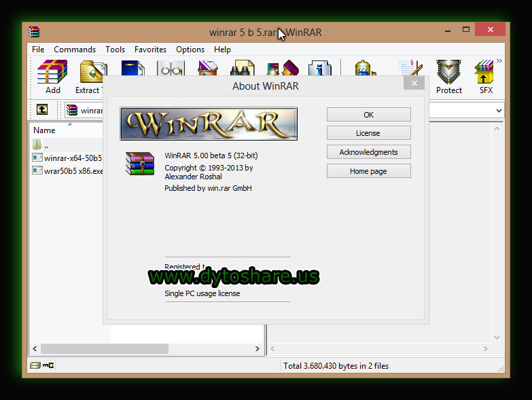
Task: Click the View file toolbar icon
Action: click(x=171, y=68)
